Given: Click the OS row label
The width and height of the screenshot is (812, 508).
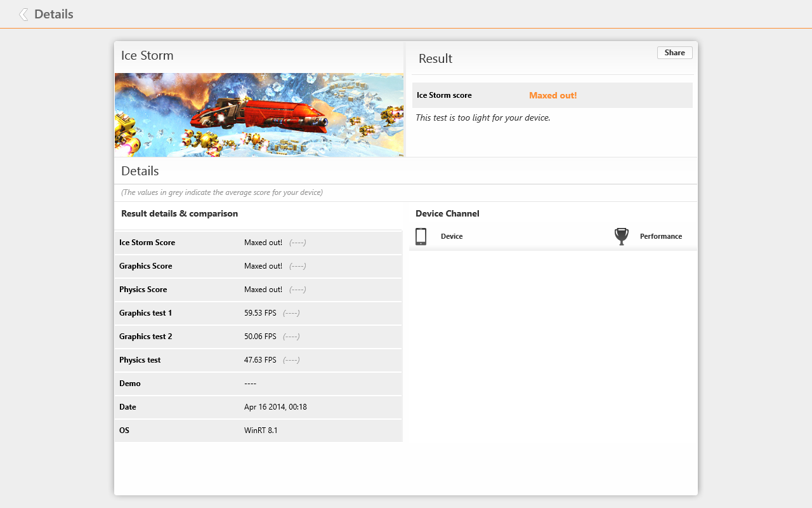Looking at the screenshot, I should pyautogui.click(x=124, y=431).
